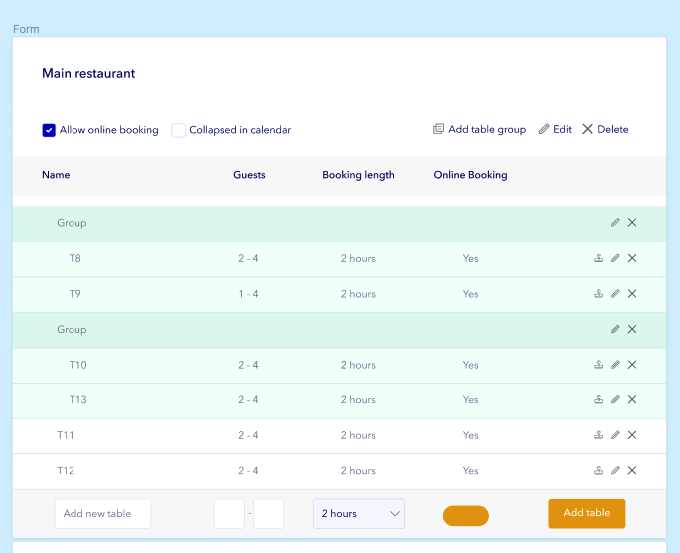Delete table T9 using its X icon

pyautogui.click(x=632, y=294)
